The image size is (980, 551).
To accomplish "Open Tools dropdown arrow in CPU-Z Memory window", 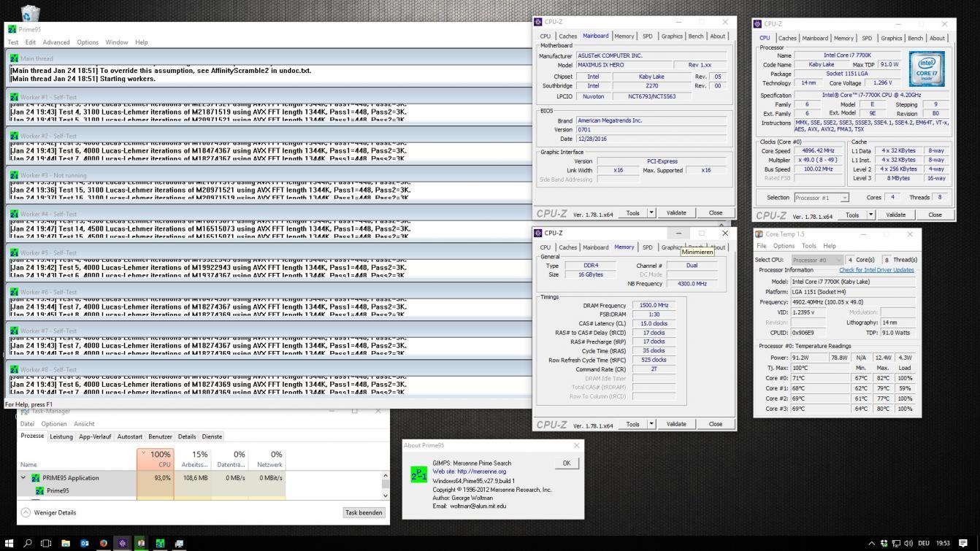I will pos(651,424).
